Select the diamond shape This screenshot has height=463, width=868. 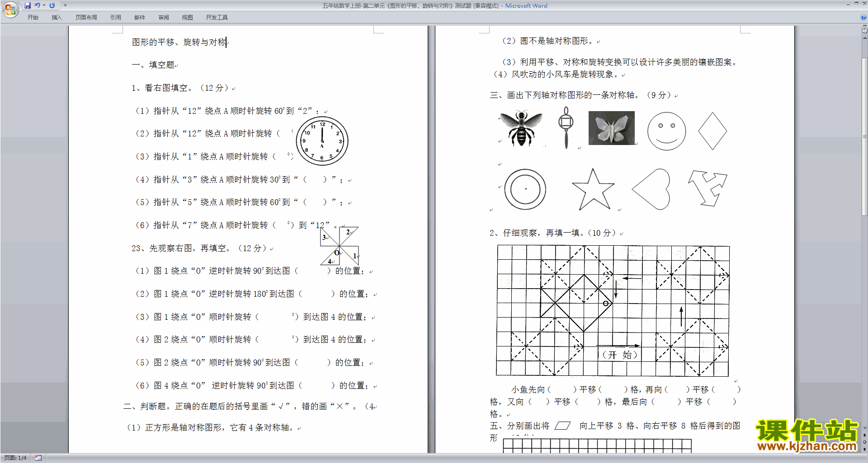[x=712, y=131]
